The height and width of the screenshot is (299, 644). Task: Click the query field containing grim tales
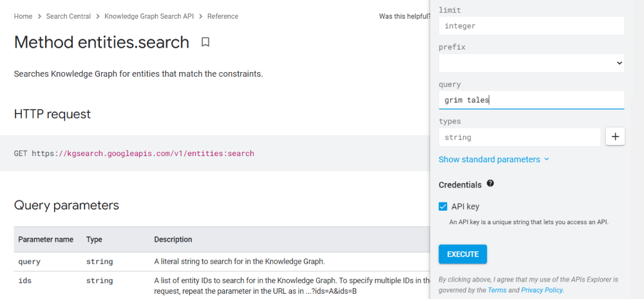531,100
